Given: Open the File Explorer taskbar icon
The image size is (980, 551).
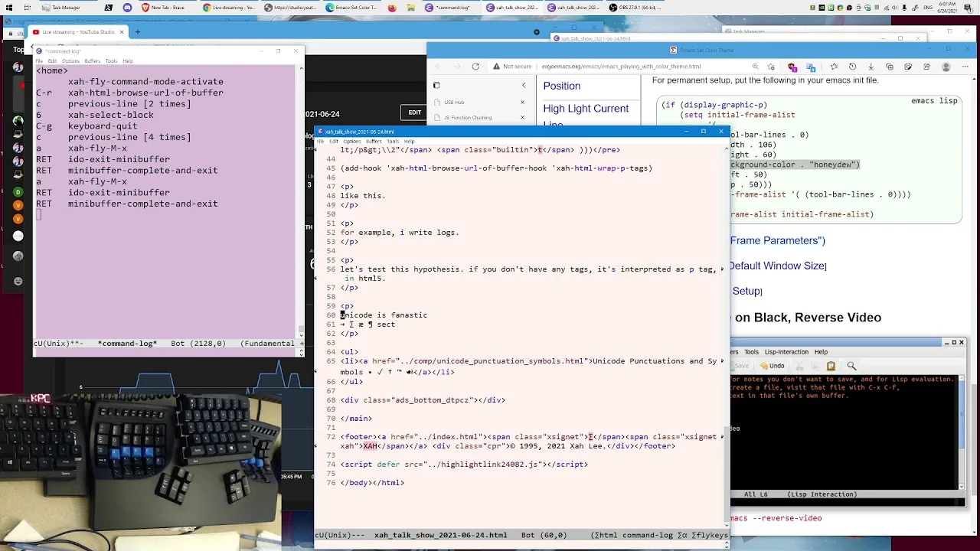Looking at the screenshot, I should point(410,8).
